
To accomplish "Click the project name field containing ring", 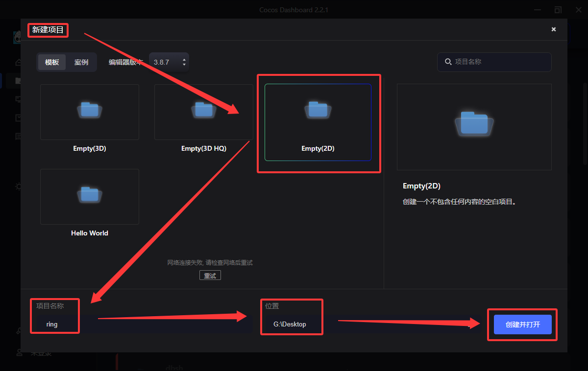I will [145, 325].
